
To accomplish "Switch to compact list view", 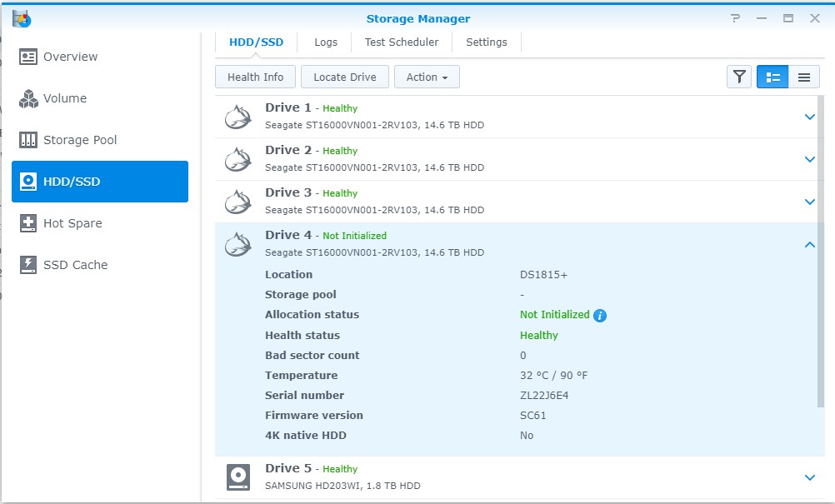I will 804,77.
